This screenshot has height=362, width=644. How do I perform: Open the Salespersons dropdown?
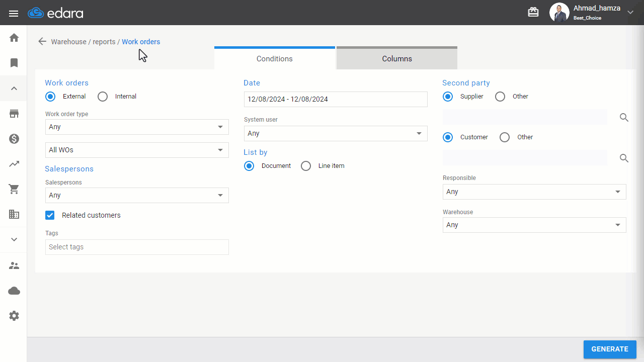pos(137,195)
